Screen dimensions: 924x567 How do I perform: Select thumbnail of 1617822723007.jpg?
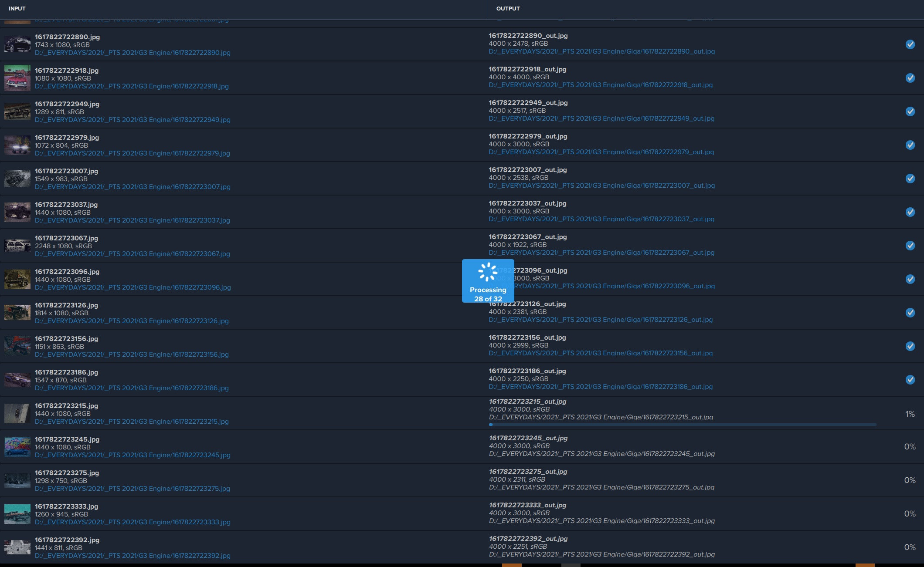(x=17, y=179)
